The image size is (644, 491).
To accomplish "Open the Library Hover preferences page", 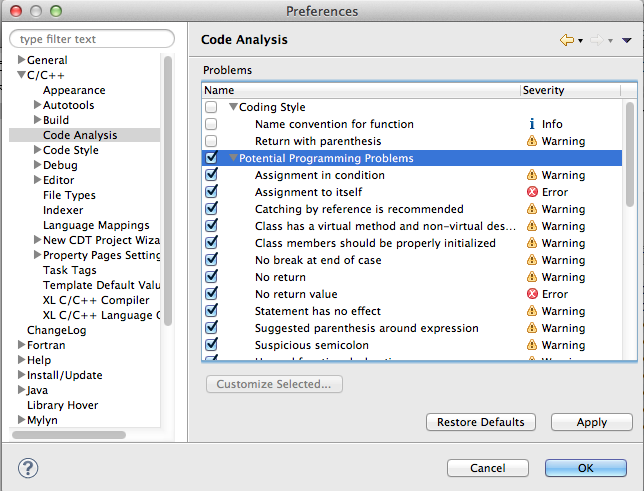I will pyautogui.click(x=62, y=405).
